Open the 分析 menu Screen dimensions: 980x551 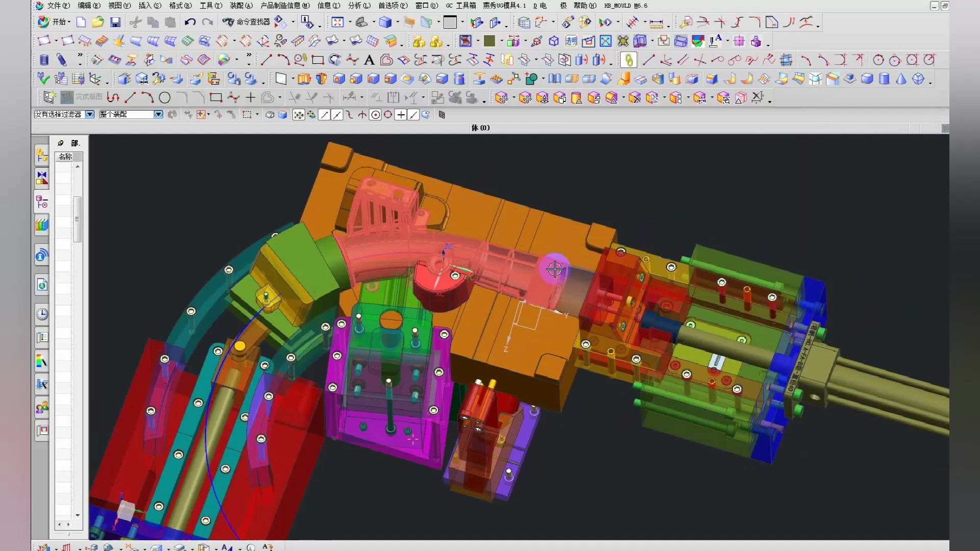tap(359, 6)
